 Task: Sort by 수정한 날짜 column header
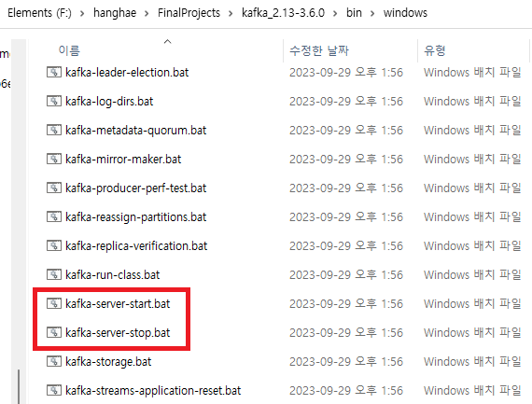click(x=319, y=50)
